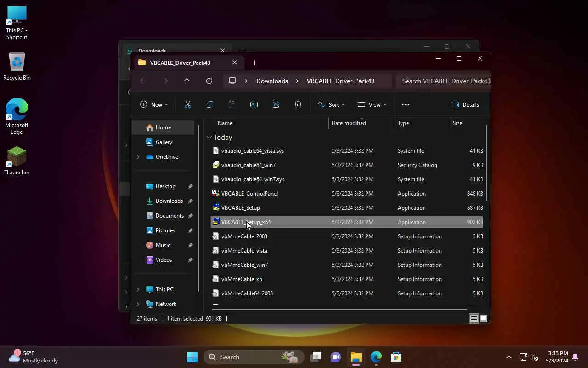Open weather widget showing 56°F

tap(33, 357)
